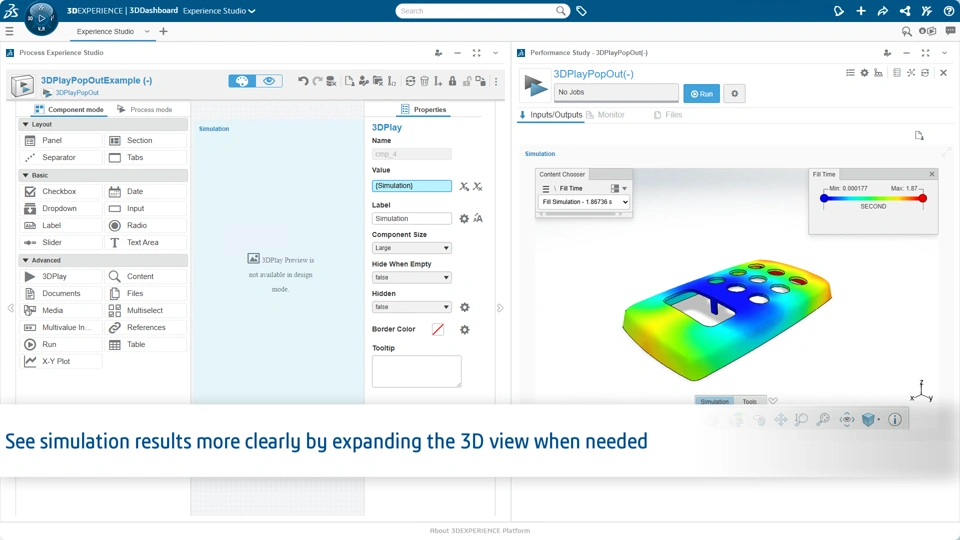Click the redo arrow in the studio toolbar
Viewport: 960px width, 540px height.
(x=317, y=81)
